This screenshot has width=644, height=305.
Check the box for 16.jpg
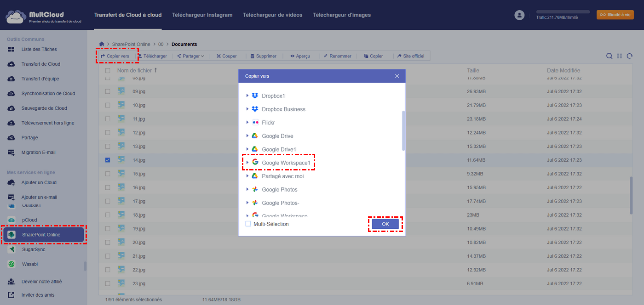(108, 187)
